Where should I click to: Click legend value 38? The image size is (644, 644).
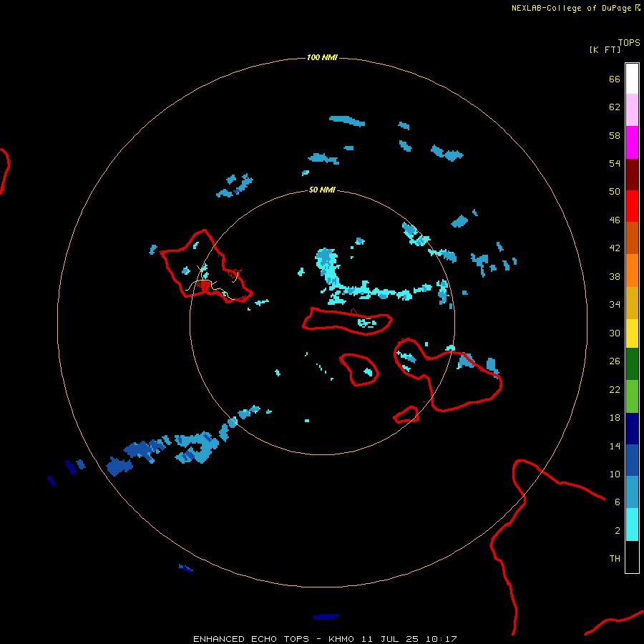(615, 276)
